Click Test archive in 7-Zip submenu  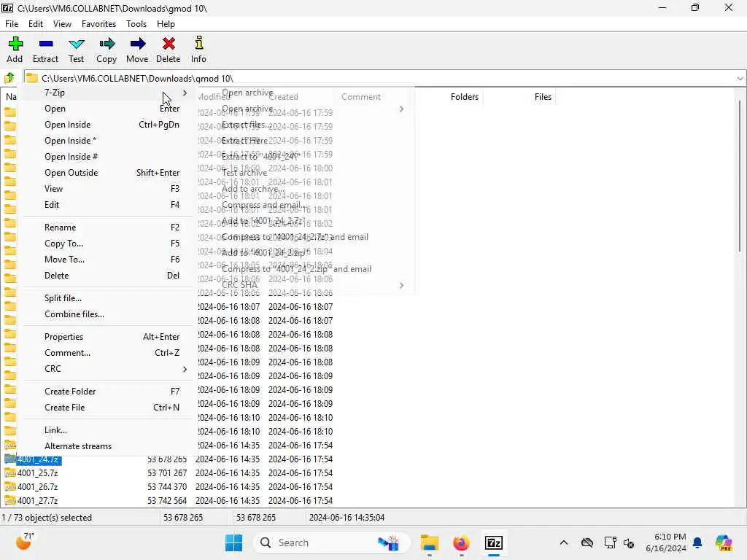(305, 173)
